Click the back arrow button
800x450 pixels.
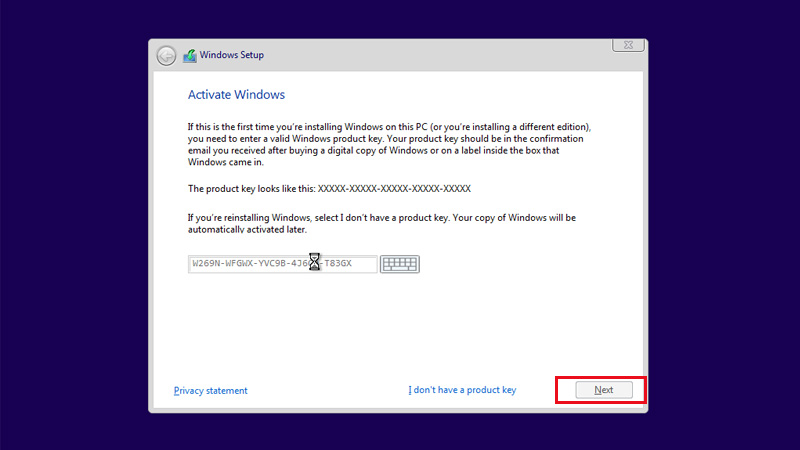166,56
